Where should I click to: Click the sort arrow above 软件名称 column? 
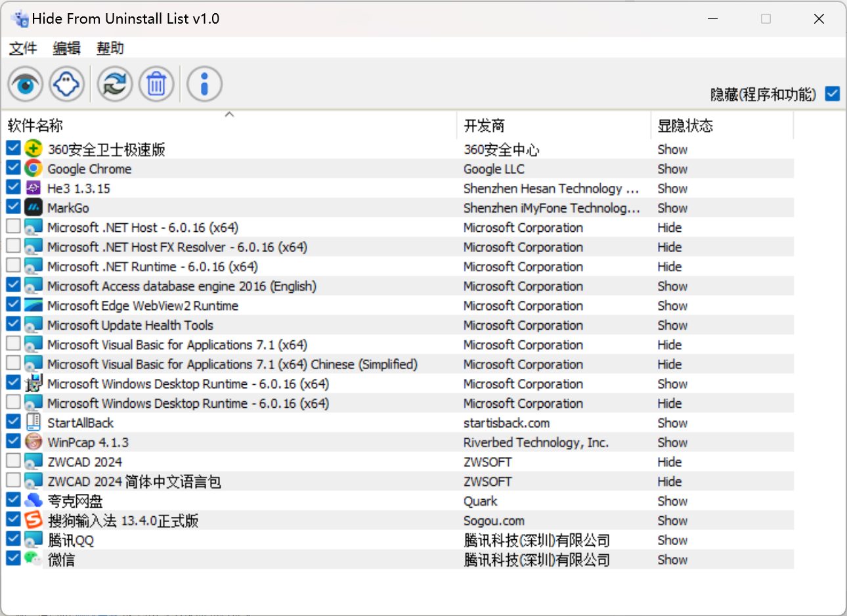pos(229,114)
